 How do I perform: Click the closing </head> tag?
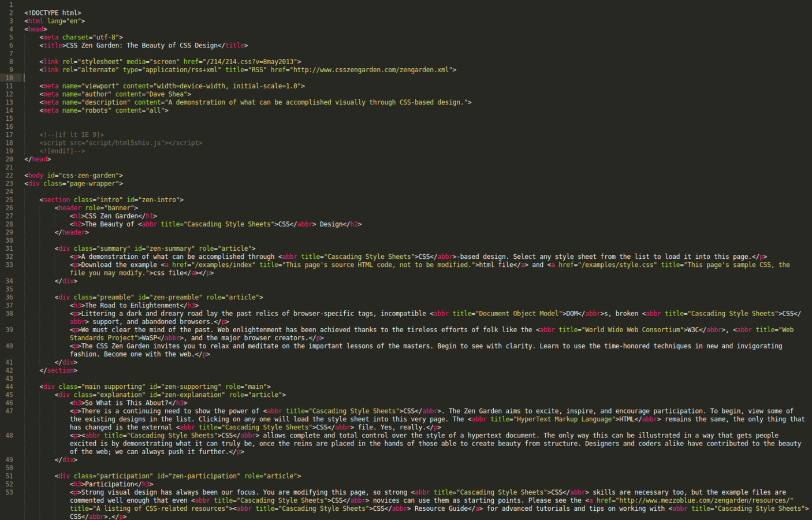(x=38, y=159)
